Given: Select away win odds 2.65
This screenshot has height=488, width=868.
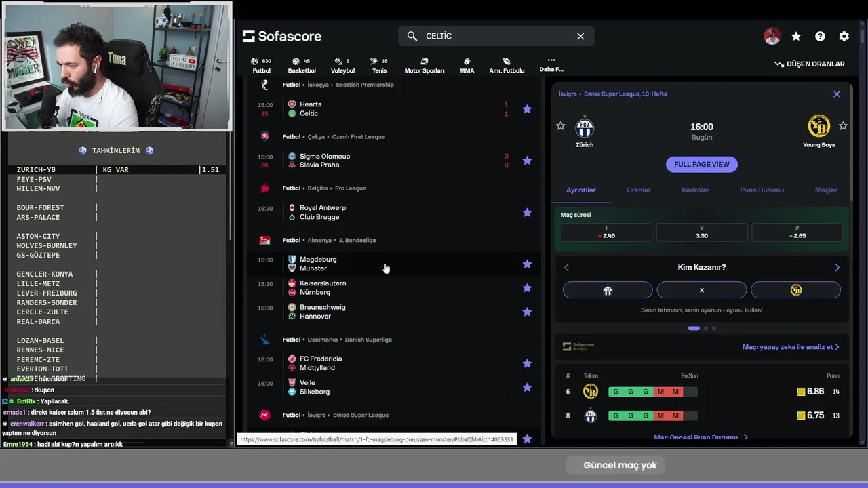Looking at the screenshot, I should (797, 232).
